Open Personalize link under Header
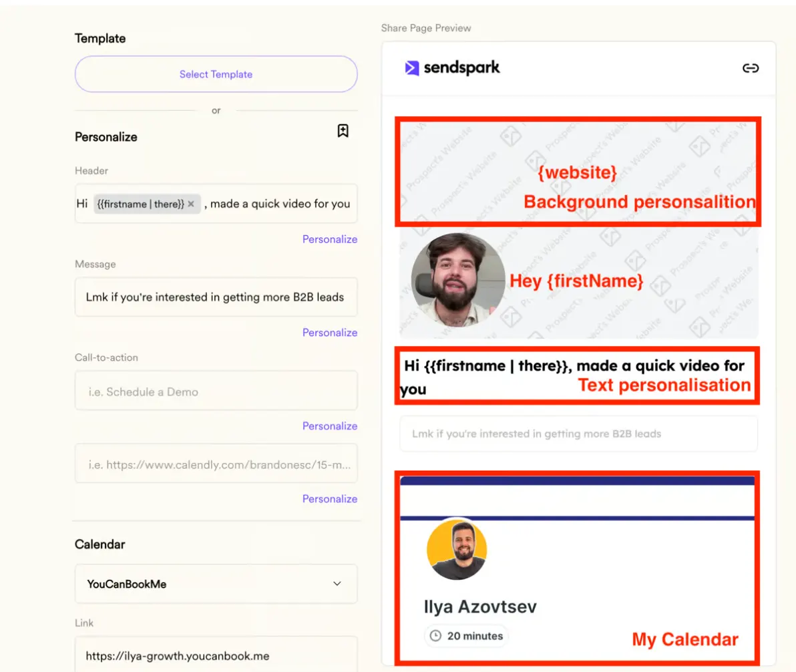Image resolution: width=796 pixels, height=672 pixels. coord(329,239)
